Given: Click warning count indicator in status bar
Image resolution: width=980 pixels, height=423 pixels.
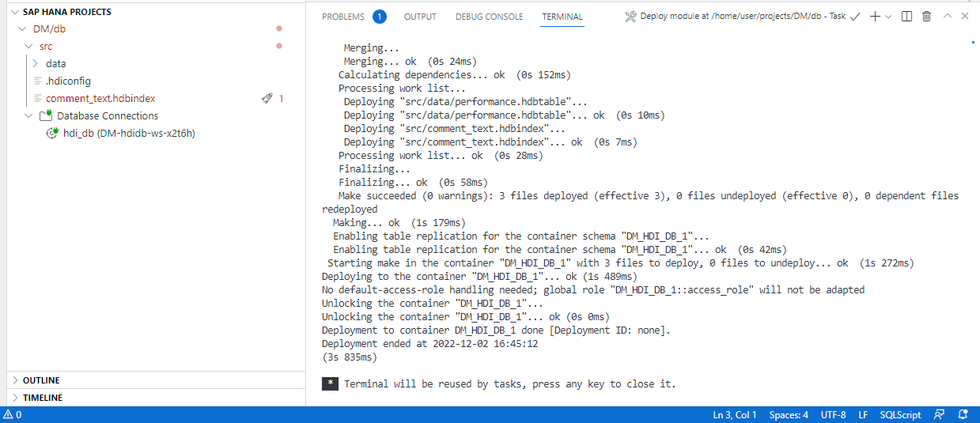Looking at the screenshot, I should (x=13, y=415).
